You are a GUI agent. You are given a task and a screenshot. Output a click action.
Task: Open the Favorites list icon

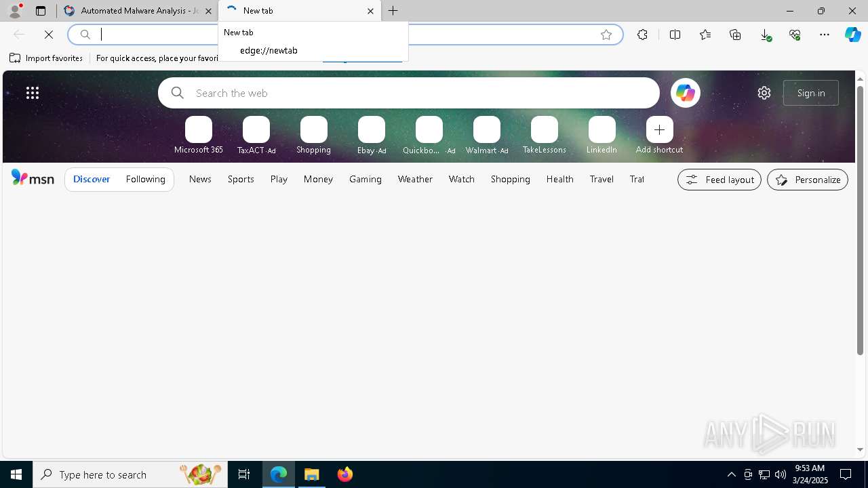[705, 35]
